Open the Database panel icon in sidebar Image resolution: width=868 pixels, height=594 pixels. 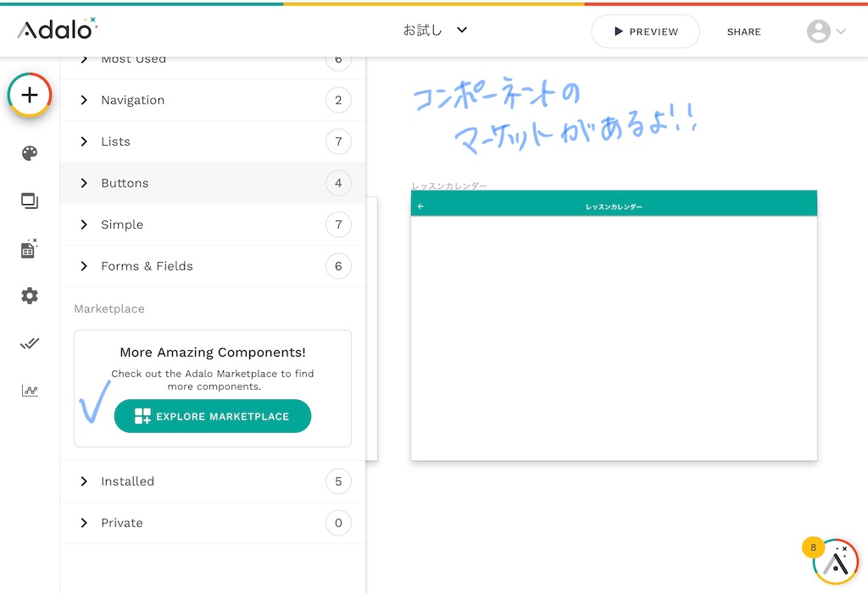[x=29, y=248]
